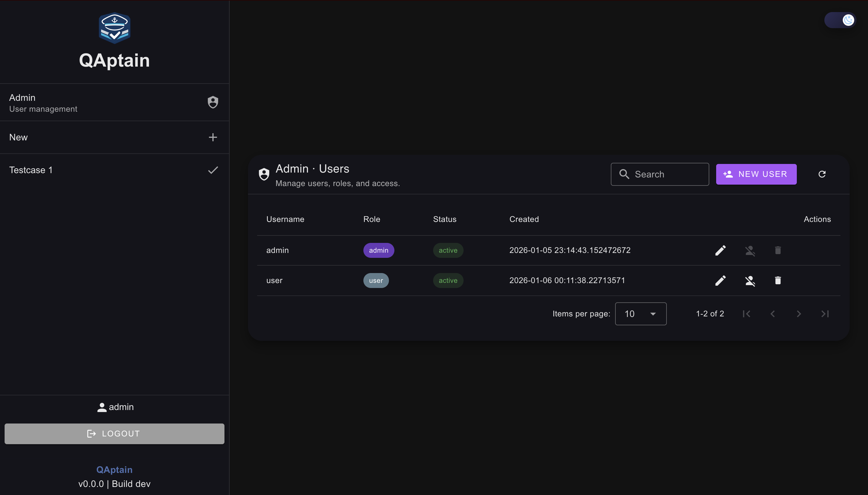Open user management via the shield icon
Image resolution: width=868 pixels, height=495 pixels.
tap(213, 102)
